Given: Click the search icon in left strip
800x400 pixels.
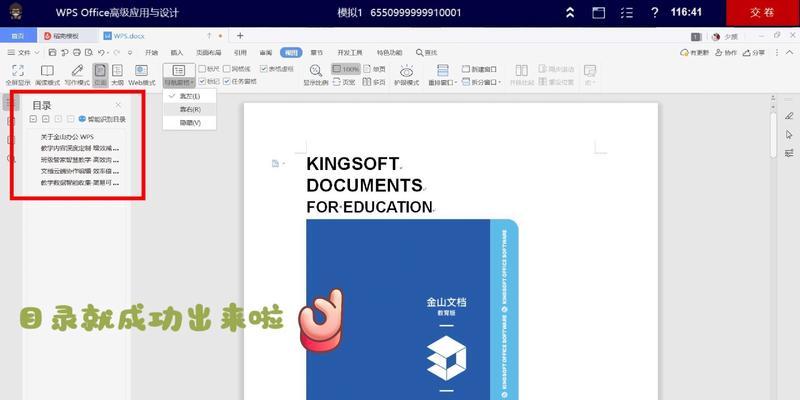Looking at the screenshot, I should click(x=11, y=159).
